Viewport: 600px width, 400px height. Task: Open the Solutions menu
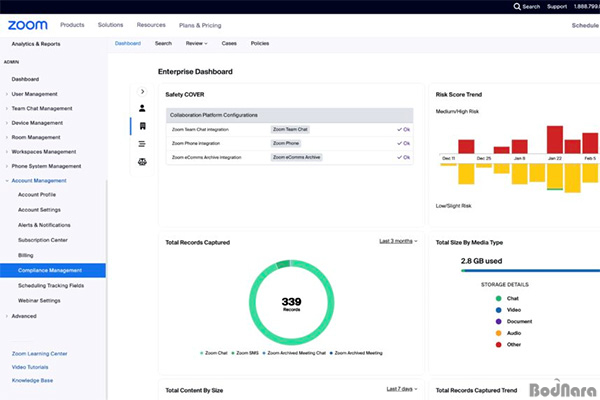tap(110, 25)
